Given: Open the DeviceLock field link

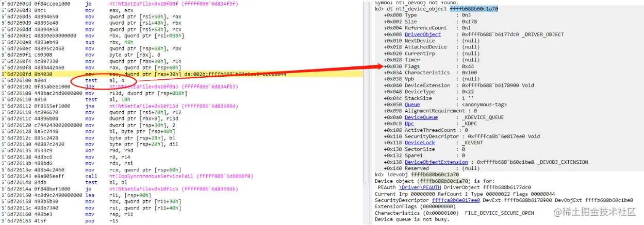Looking at the screenshot, I should coord(420,143).
